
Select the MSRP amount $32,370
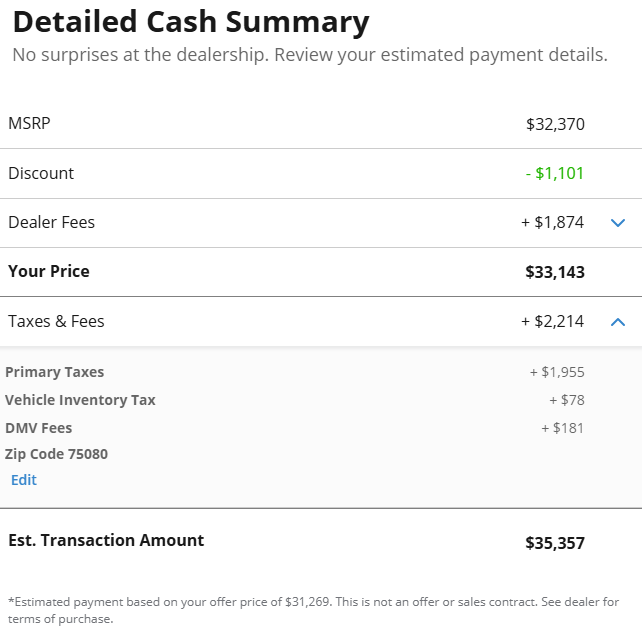555,124
